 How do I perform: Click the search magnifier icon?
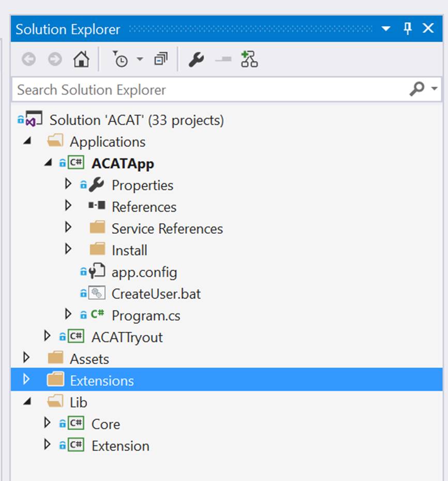[x=416, y=89]
